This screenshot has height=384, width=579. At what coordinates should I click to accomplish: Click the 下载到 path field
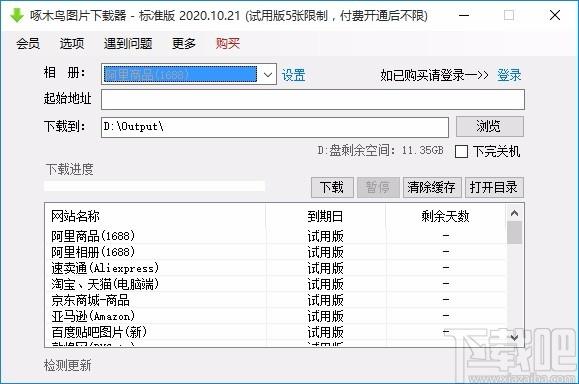[275, 127]
